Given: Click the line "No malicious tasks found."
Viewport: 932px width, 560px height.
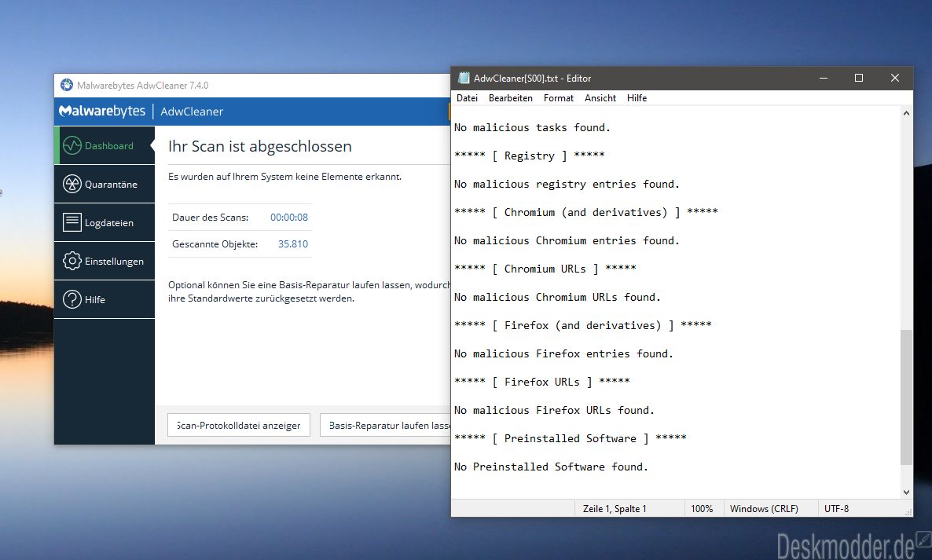Looking at the screenshot, I should click(532, 127).
